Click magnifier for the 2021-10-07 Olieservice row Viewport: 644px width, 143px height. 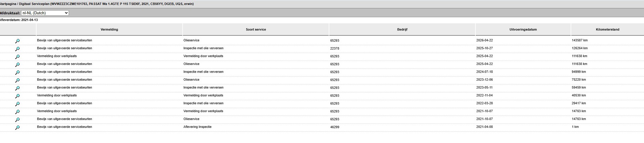(17, 120)
